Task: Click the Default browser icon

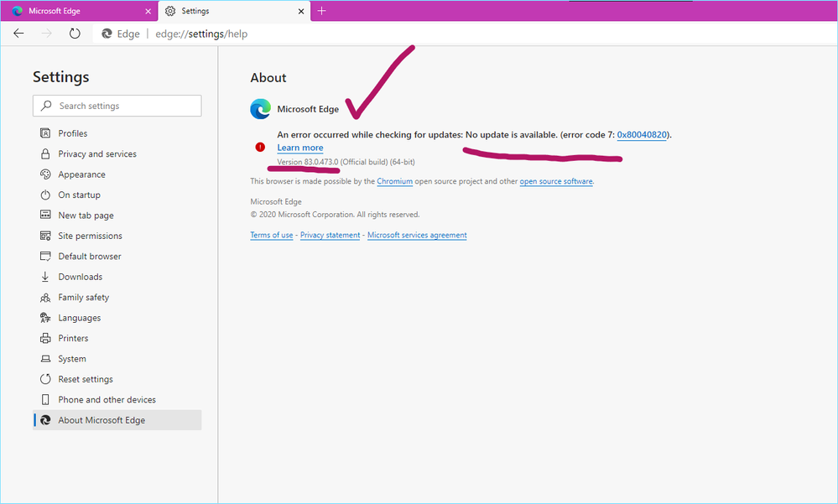Action: point(45,256)
